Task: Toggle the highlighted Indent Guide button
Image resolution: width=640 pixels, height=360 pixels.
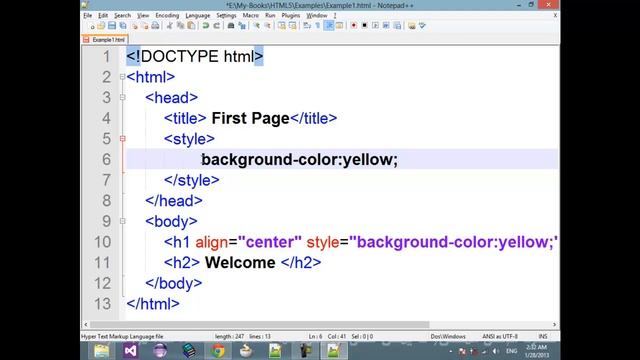Action: pos(329,26)
